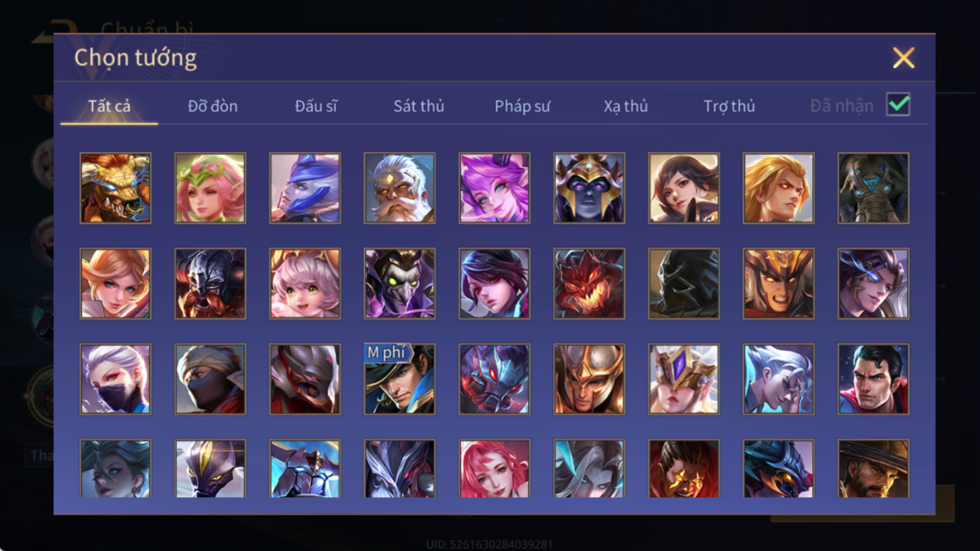Show the 'Xạ thủ' hero list
The width and height of the screenshot is (980, 551).
(x=625, y=106)
